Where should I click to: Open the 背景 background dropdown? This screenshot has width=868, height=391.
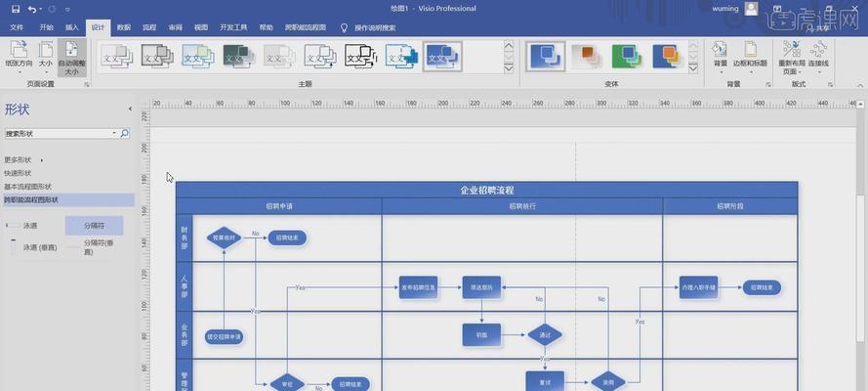pyautogui.click(x=720, y=58)
